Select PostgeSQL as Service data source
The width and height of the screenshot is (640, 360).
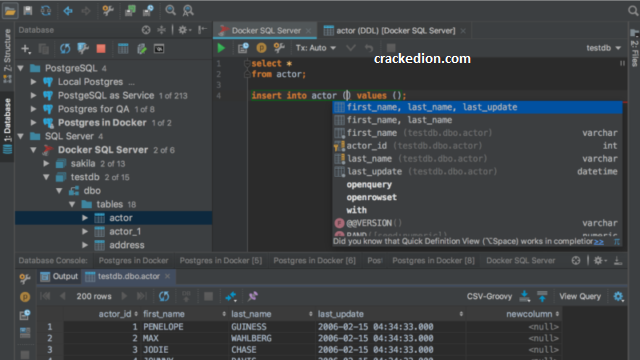coord(106,96)
